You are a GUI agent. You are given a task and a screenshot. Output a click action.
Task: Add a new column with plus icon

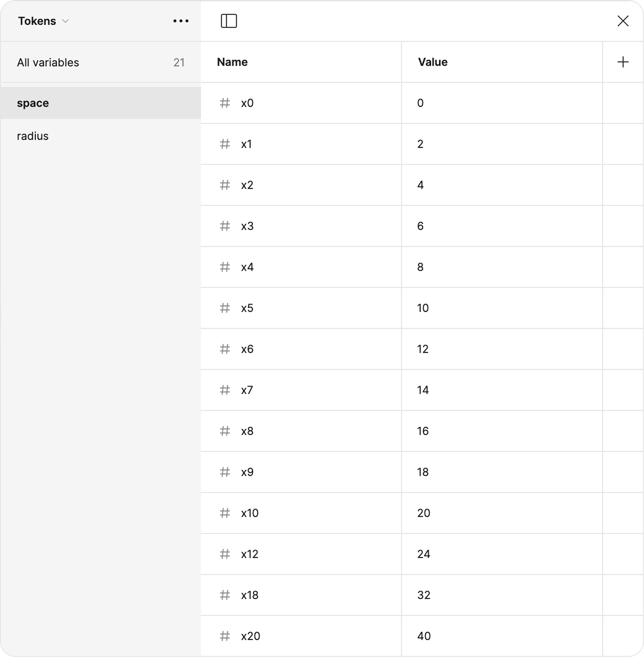[623, 62]
